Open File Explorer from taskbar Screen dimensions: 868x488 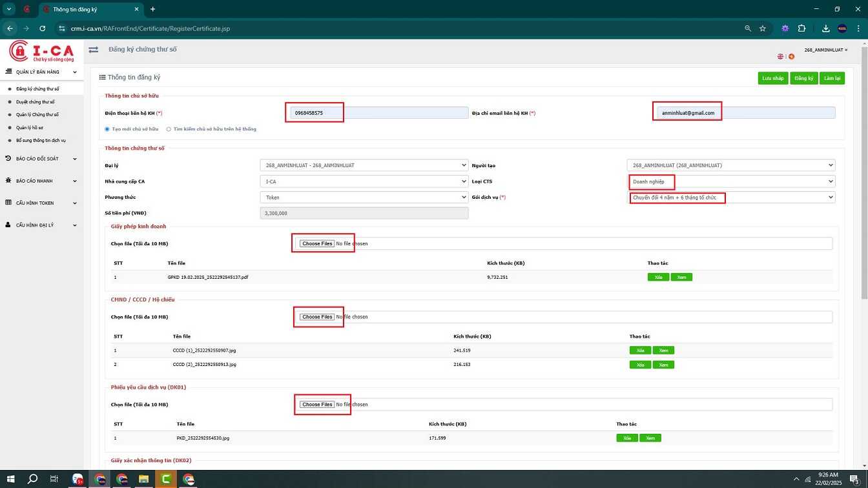coord(144,479)
